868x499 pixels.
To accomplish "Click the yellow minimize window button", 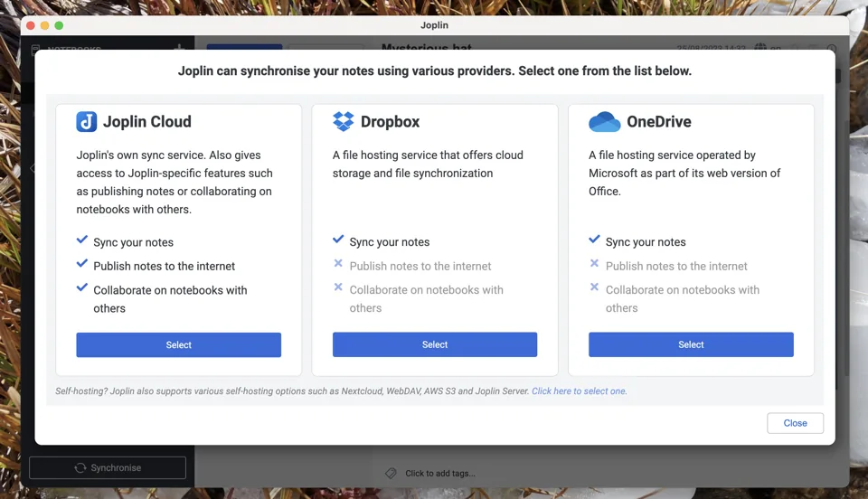I will tap(45, 25).
